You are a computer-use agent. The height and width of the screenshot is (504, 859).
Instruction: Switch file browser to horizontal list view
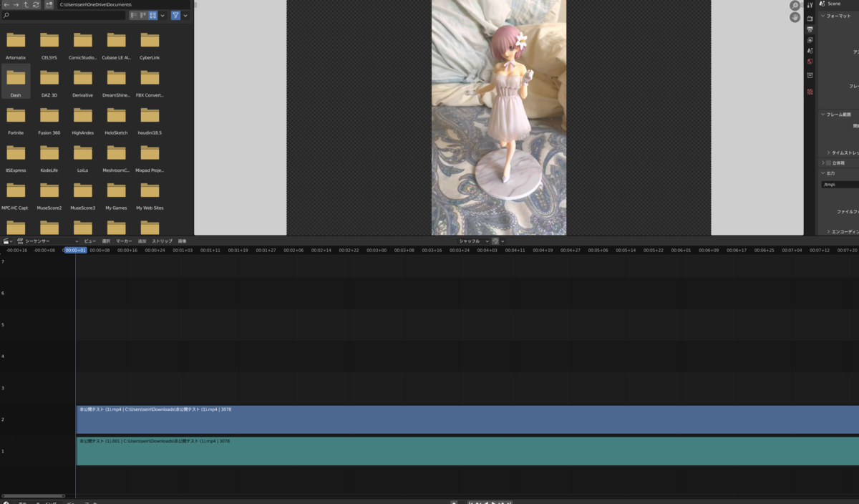143,15
